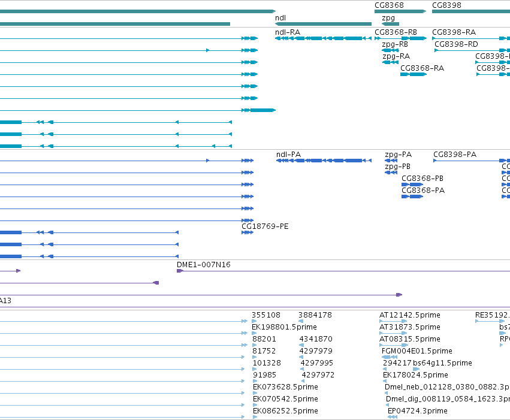Select EST label 4297995
The image size is (510, 420).
[x=317, y=363]
